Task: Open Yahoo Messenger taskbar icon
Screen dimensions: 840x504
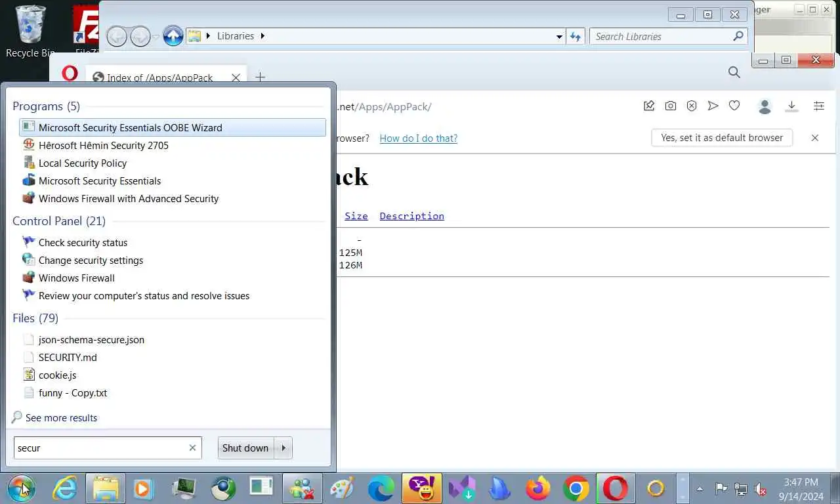Action: pyautogui.click(x=421, y=488)
